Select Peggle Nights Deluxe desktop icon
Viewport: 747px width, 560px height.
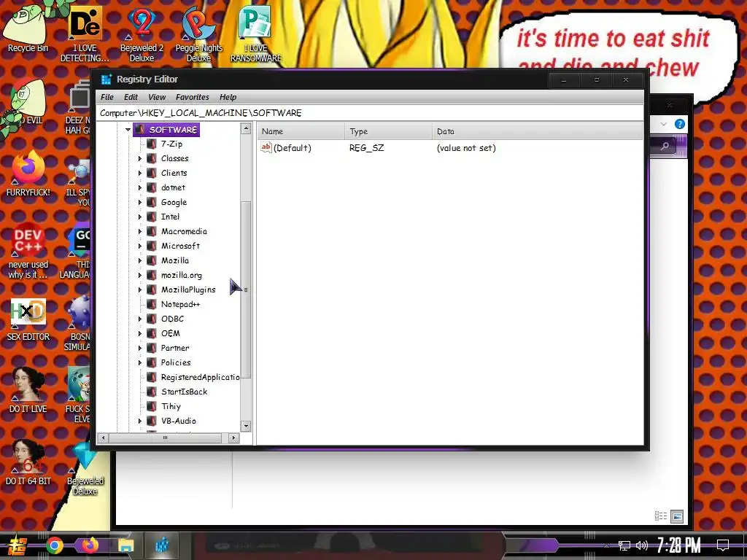[198, 34]
